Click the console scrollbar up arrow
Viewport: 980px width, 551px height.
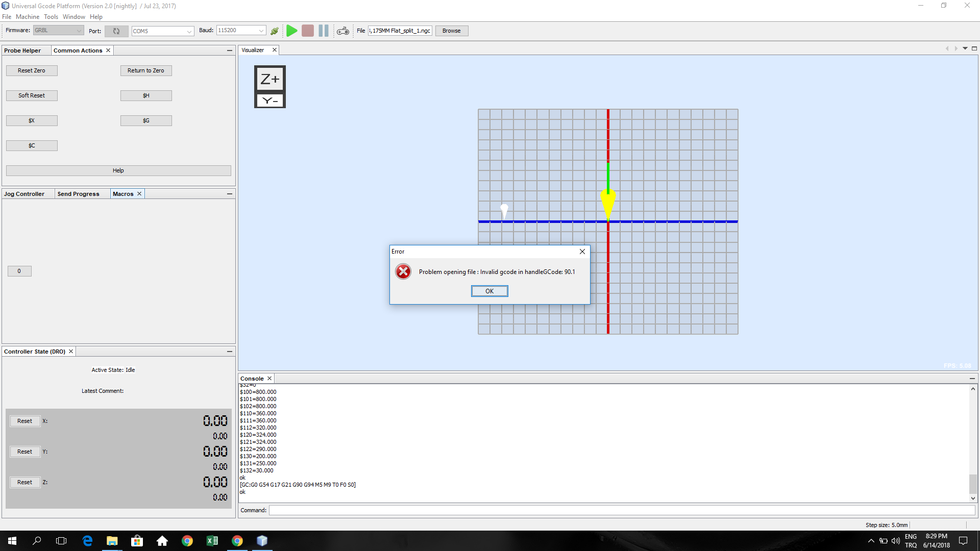point(973,389)
